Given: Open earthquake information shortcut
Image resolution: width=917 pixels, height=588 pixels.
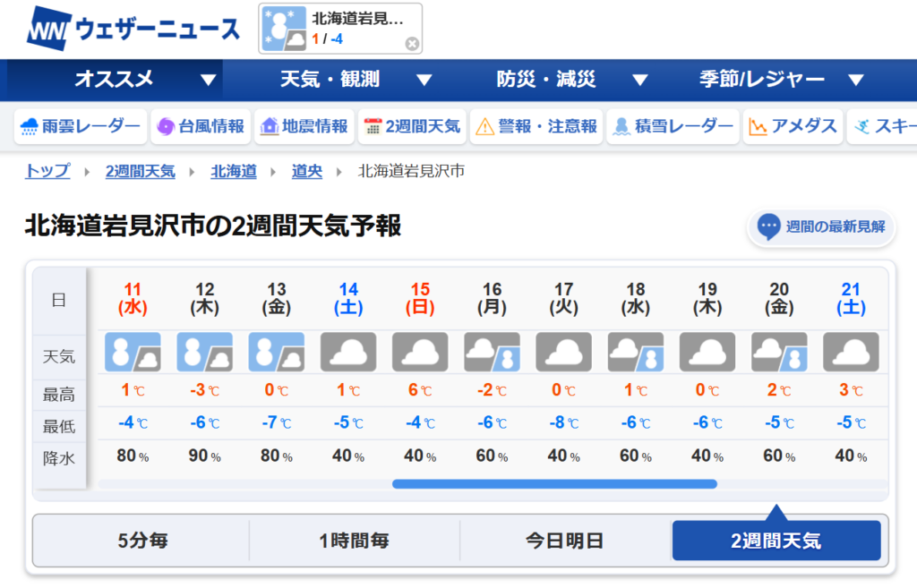Looking at the screenshot, I should coord(304,126).
